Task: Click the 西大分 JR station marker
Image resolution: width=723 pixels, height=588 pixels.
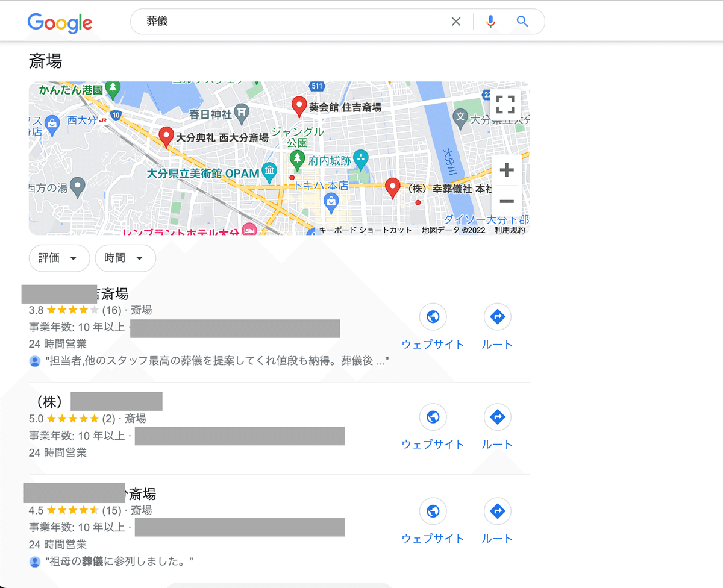Action: click(103, 120)
